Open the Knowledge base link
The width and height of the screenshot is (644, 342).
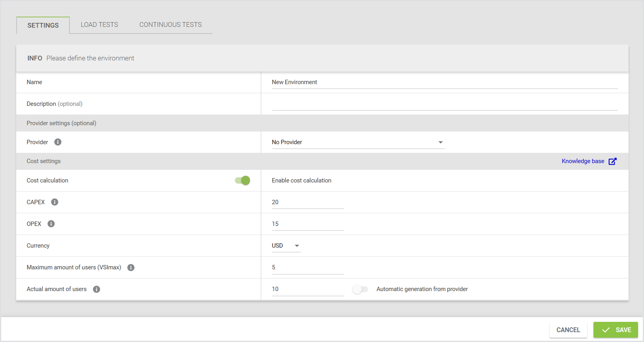[583, 161]
